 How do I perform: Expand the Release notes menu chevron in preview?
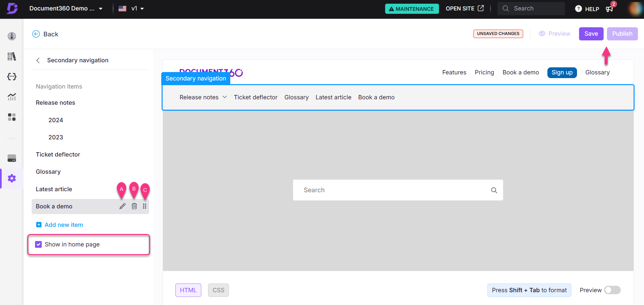click(x=225, y=97)
